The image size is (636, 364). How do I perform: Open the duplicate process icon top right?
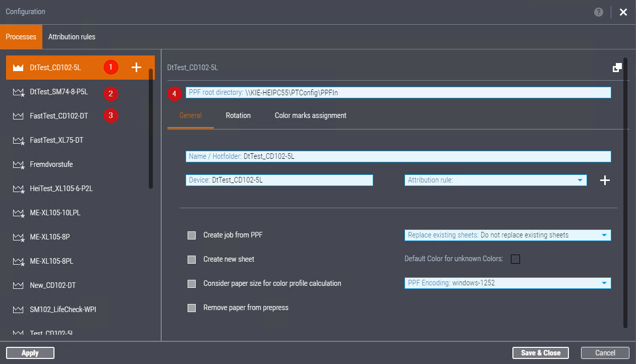click(x=617, y=67)
